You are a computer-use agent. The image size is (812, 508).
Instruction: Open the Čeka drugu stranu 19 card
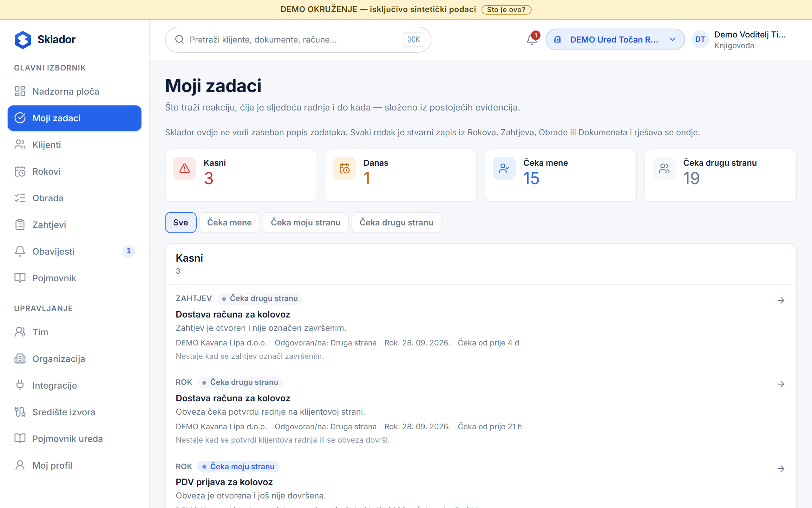720,175
